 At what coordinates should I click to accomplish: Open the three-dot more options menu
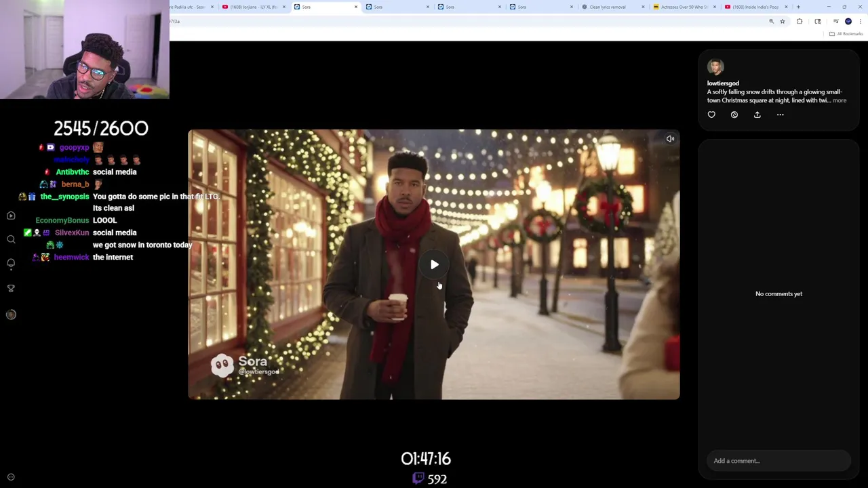780,115
